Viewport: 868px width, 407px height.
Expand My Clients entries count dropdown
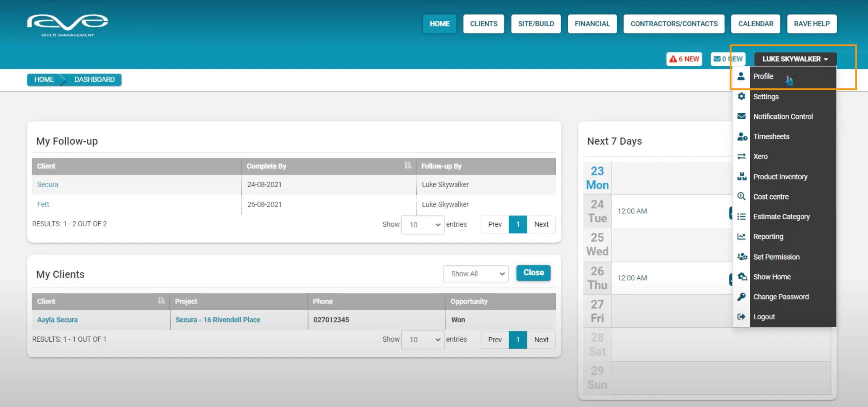(x=422, y=340)
